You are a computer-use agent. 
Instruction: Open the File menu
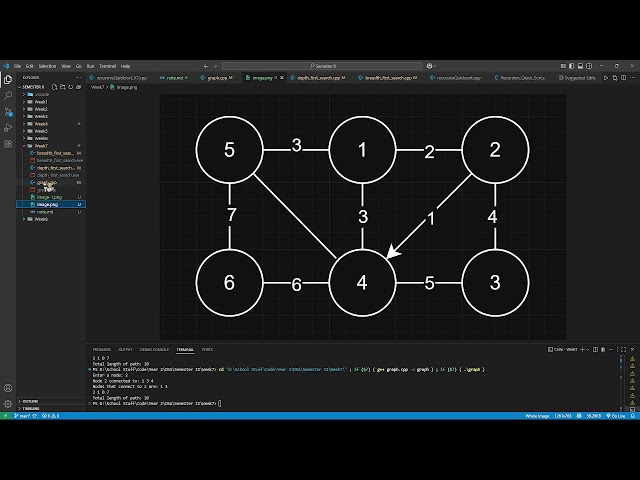point(18,66)
